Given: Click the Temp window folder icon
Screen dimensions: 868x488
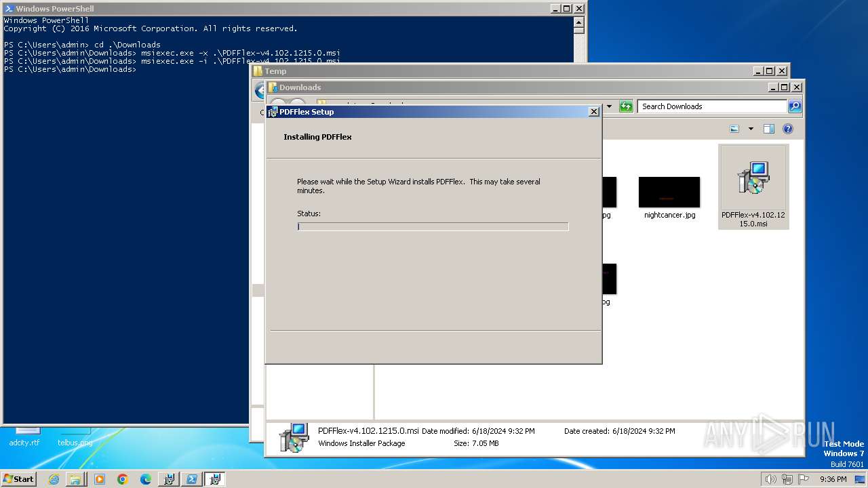Looking at the screenshot, I should tap(258, 71).
